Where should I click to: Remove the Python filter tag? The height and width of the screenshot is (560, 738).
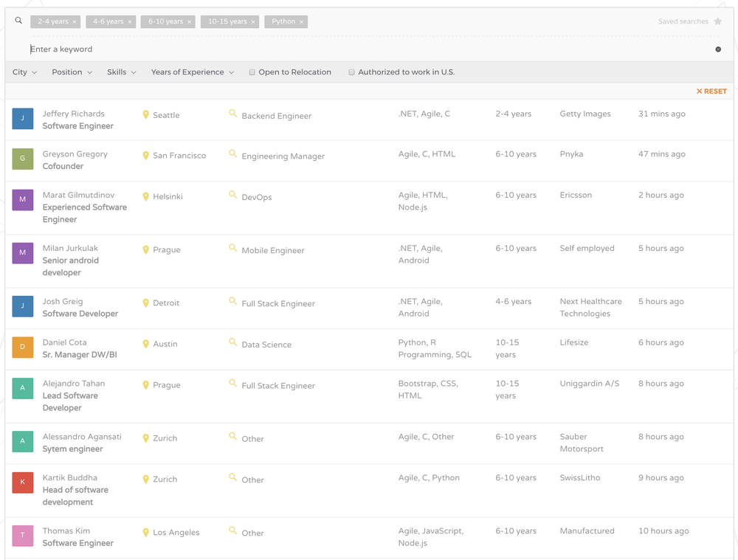click(x=301, y=21)
